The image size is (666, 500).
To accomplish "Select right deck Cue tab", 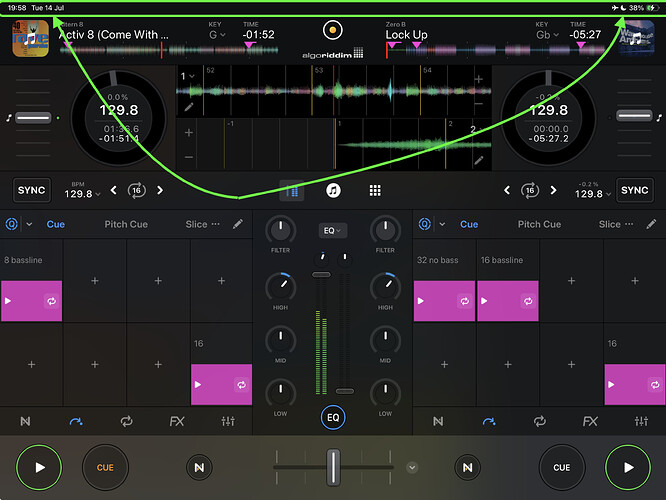I will pyautogui.click(x=469, y=224).
